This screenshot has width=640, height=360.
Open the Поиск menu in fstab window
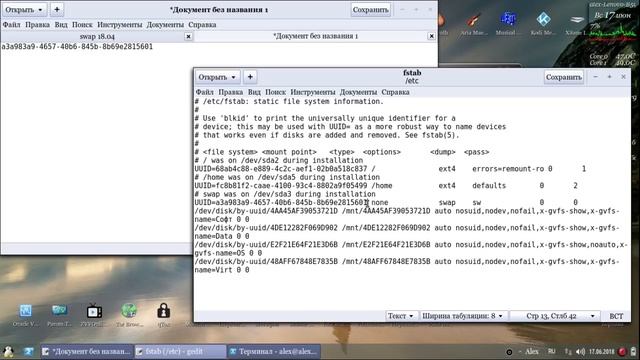[276, 92]
